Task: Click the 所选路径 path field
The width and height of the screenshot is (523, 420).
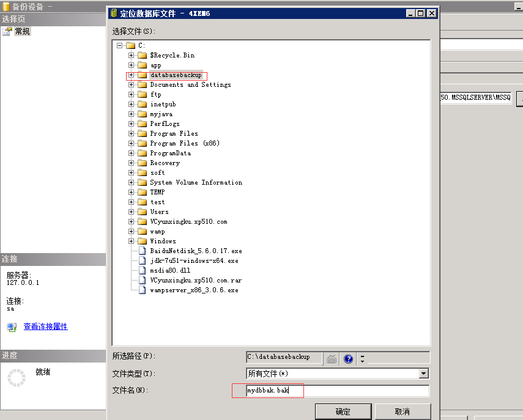Action: click(284, 357)
